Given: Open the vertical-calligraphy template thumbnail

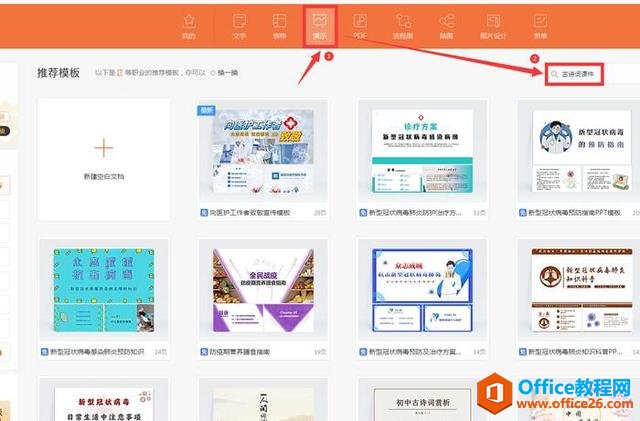Looking at the screenshot, I should (263, 399).
